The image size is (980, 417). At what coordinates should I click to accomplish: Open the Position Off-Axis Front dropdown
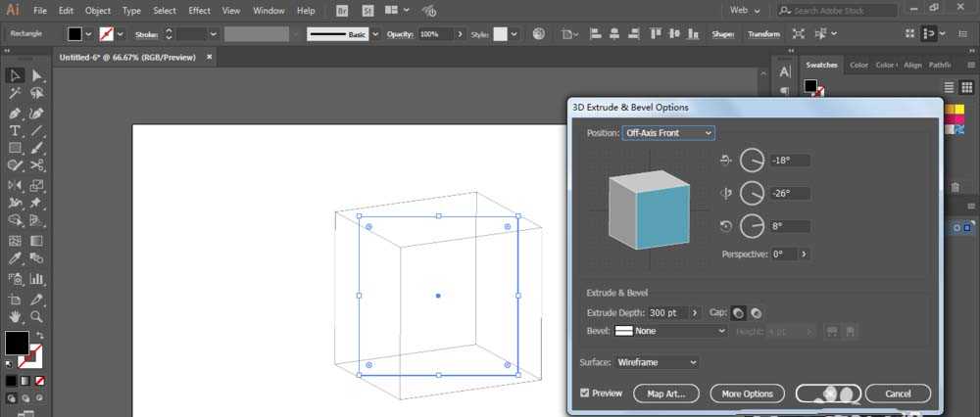click(667, 132)
